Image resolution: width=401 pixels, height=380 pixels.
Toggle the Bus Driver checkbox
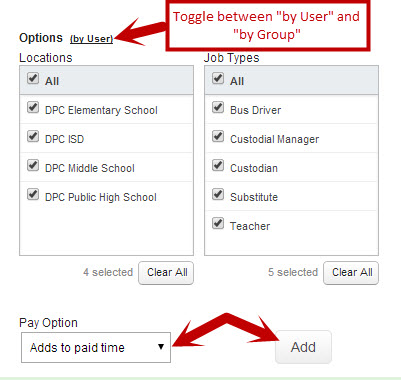tap(218, 107)
